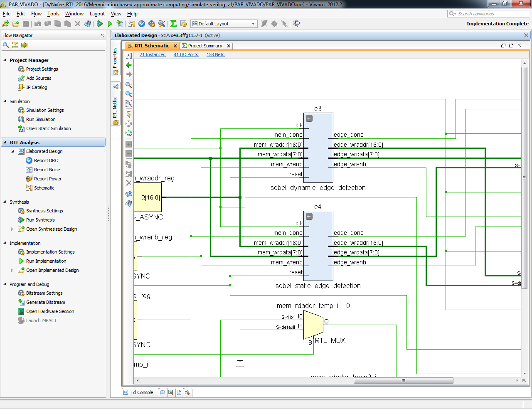532x409 pixels.
Task: Collapse the Program and Debug section
Action: point(5,284)
